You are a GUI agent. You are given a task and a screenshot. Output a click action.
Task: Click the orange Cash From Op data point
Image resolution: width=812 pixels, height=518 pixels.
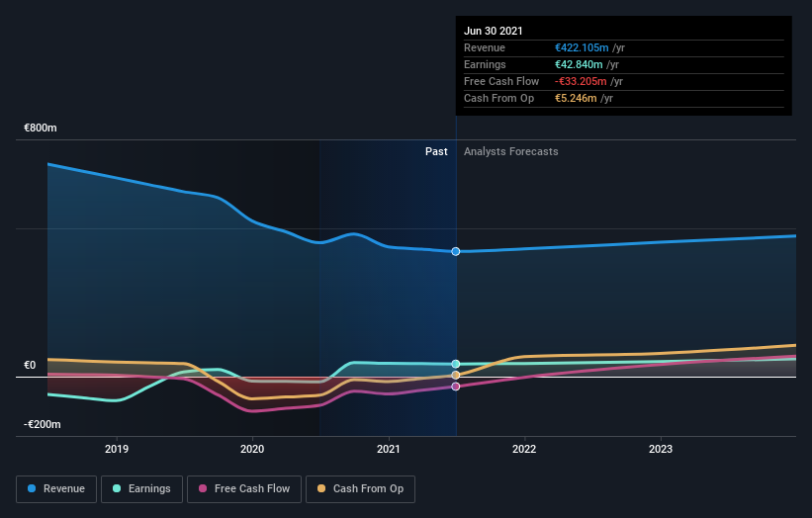click(456, 376)
